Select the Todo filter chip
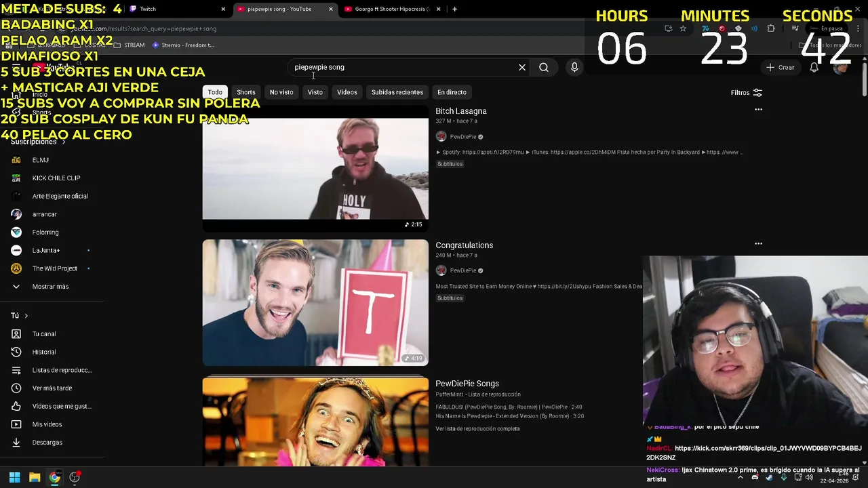 pos(215,92)
